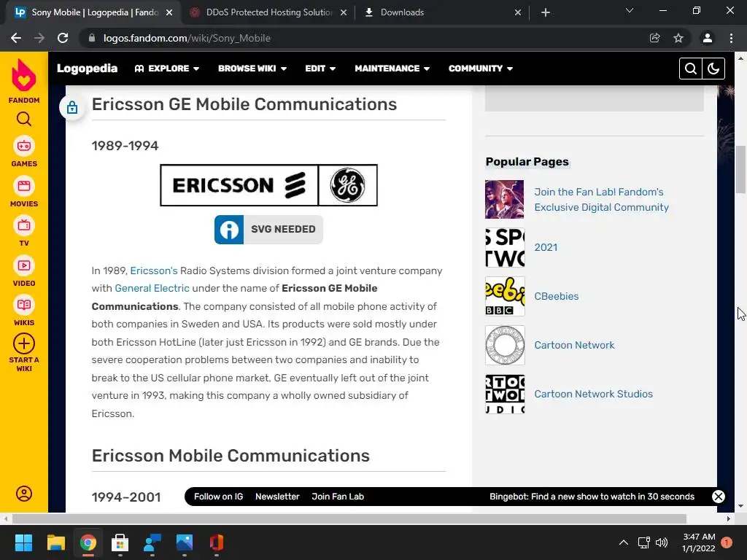
Task: Reload the page with refresh icon
Action: pos(63,38)
